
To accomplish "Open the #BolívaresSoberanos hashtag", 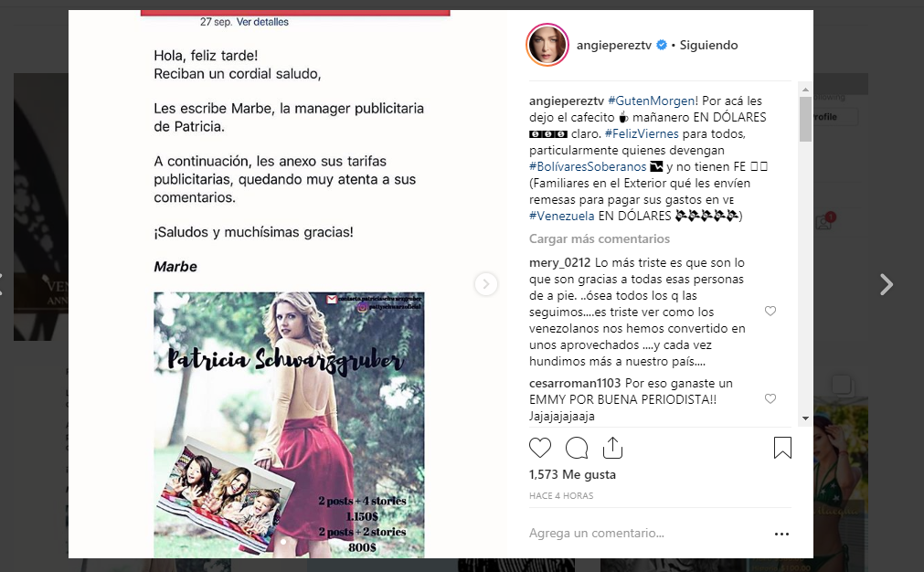I will pyautogui.click(x=588, y=166).
